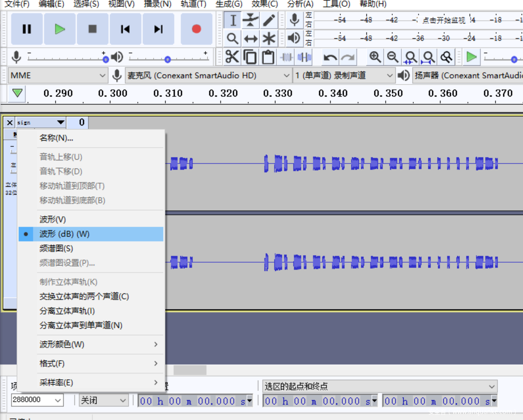Click the Zoom In magnifier icon
The height and width of the screenshot is (420, 523).
tap(375, 57)
